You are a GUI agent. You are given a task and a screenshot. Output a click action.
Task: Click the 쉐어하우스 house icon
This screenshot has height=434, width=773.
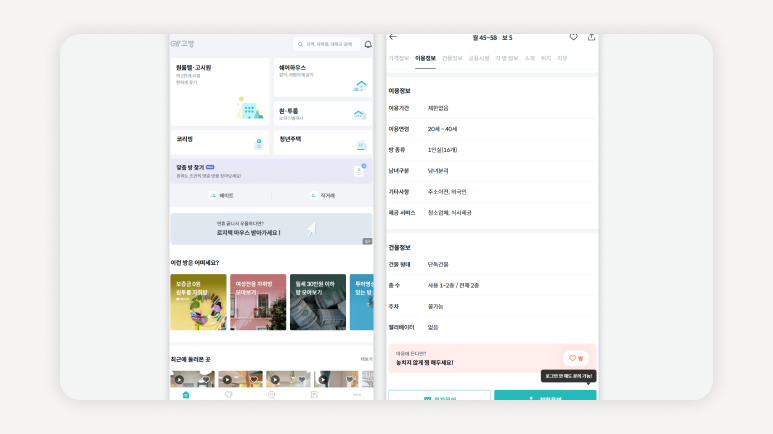(360, 86)
